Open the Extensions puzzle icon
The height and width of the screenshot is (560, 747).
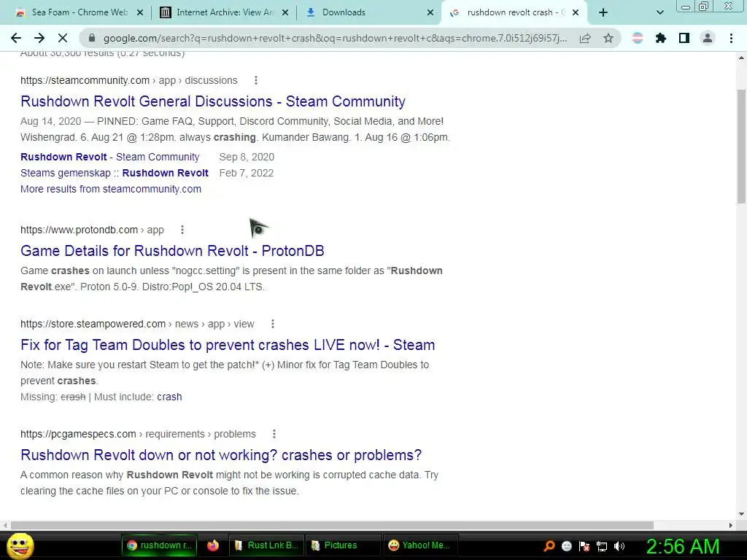[x=661, y=38]
